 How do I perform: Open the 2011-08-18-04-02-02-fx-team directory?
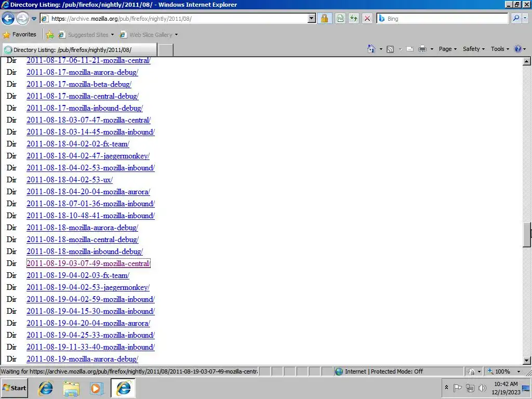point(78,144)
